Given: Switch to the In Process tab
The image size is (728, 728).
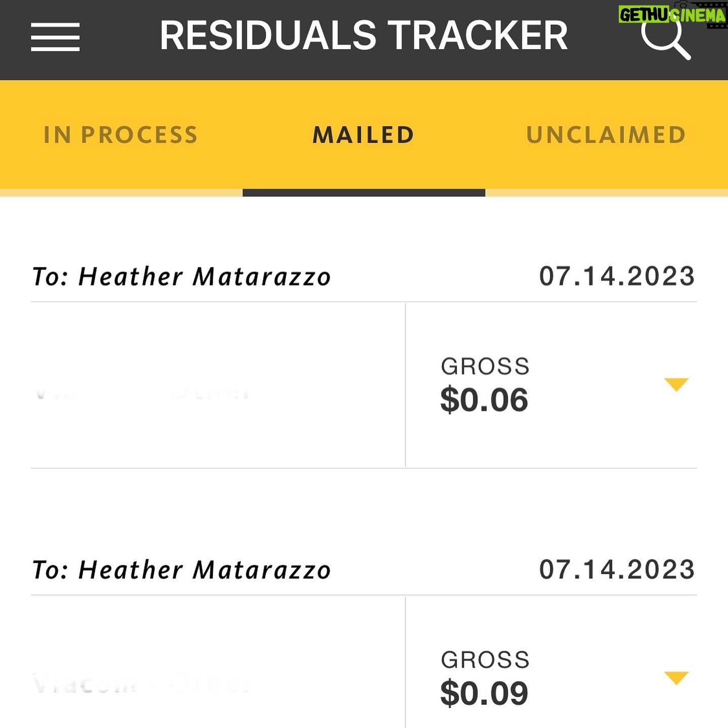Looking at the screenshot, I should click(120, 135).
